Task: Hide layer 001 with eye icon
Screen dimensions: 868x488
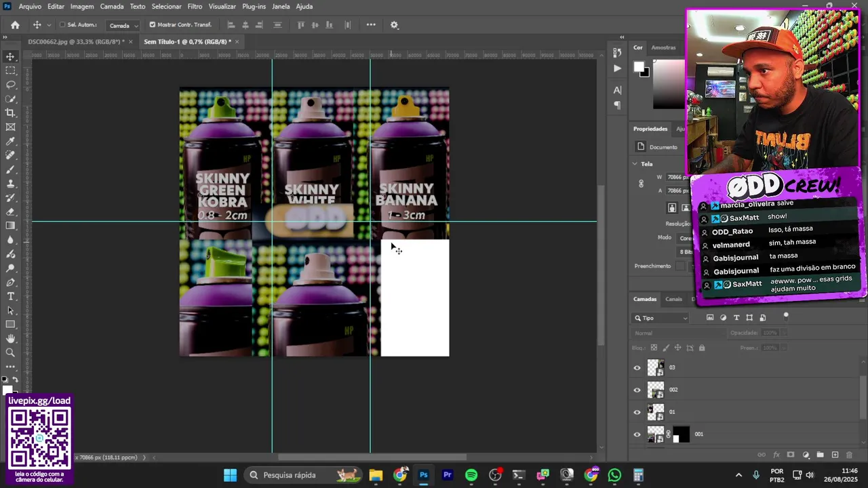Action: tap(637, 434)
